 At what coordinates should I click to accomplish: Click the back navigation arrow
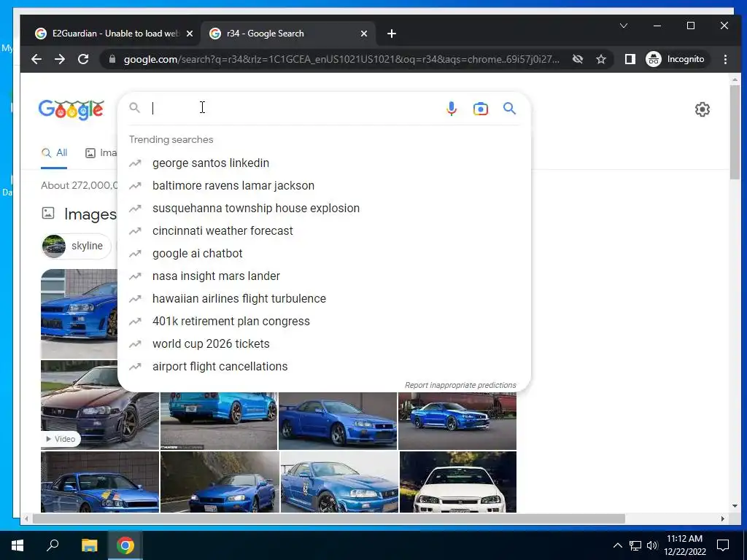(36, 59)
